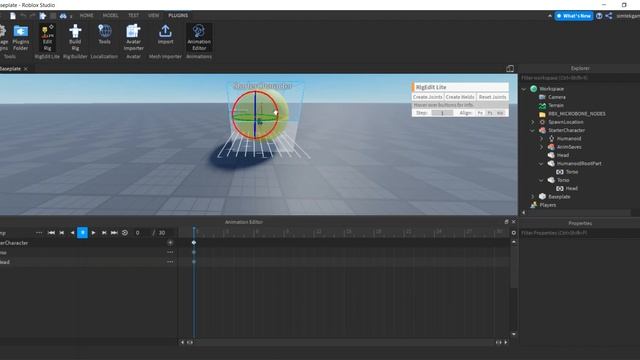The height and width of the screenshot is (360, 640).
Task: Open the animation options ellipsis menu
Action: [x=39, y=233]
